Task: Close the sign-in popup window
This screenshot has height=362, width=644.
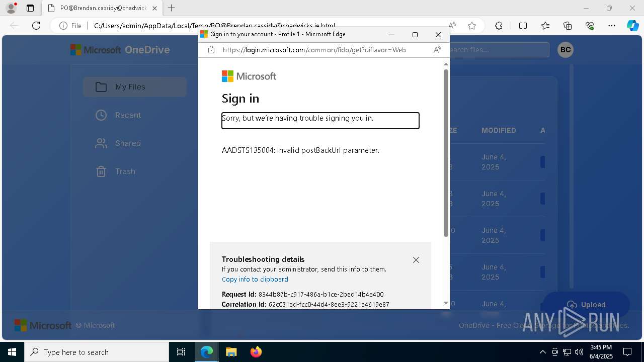Action: tap(438, 34)
